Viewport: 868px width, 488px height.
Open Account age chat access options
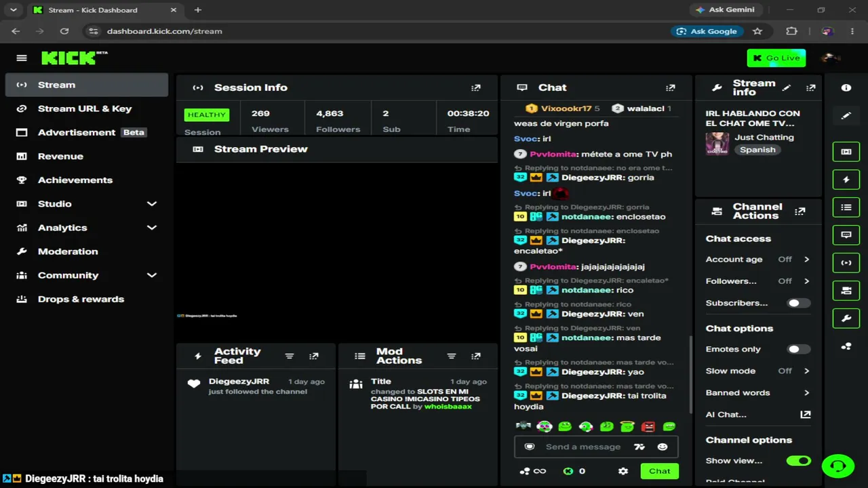757,260
